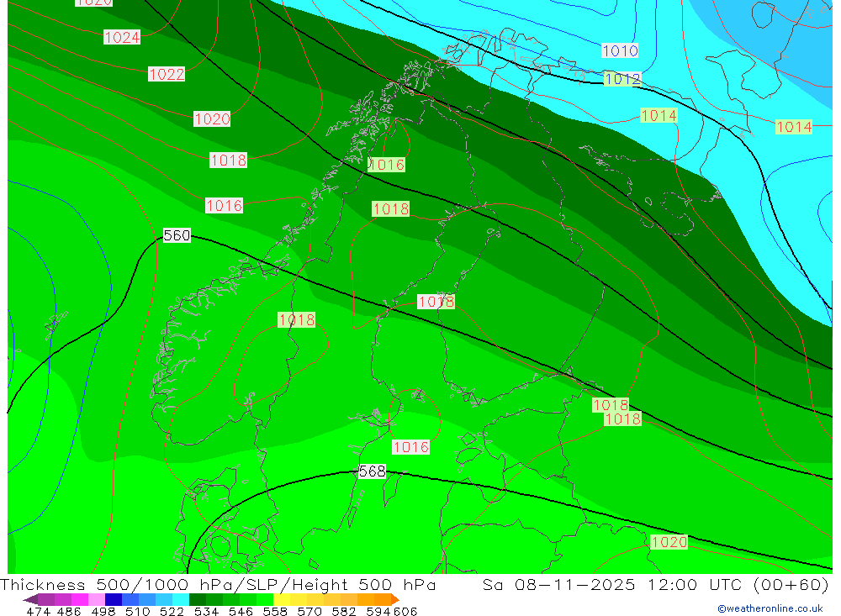Click the 568 height contour label

[373, 471]
